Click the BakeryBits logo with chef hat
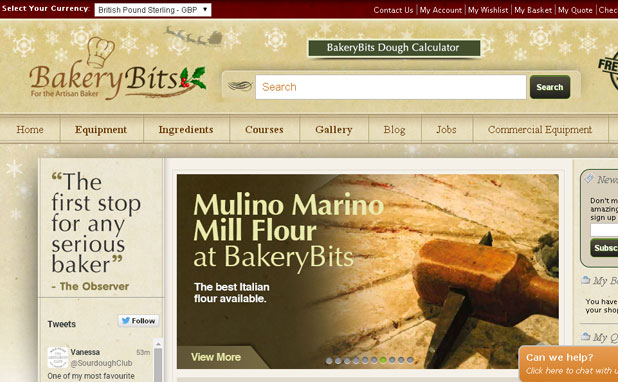Screen dimensions: 618x382 pyautogui.click(x=117, y=69)
